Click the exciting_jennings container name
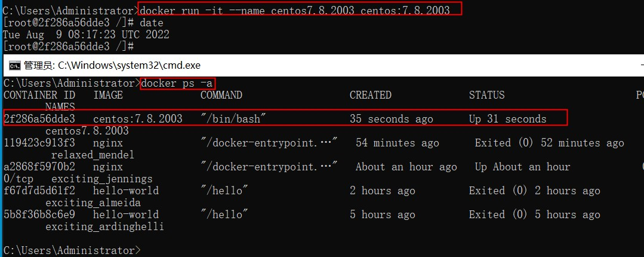 pyautogui.click(x=102, y=179)
